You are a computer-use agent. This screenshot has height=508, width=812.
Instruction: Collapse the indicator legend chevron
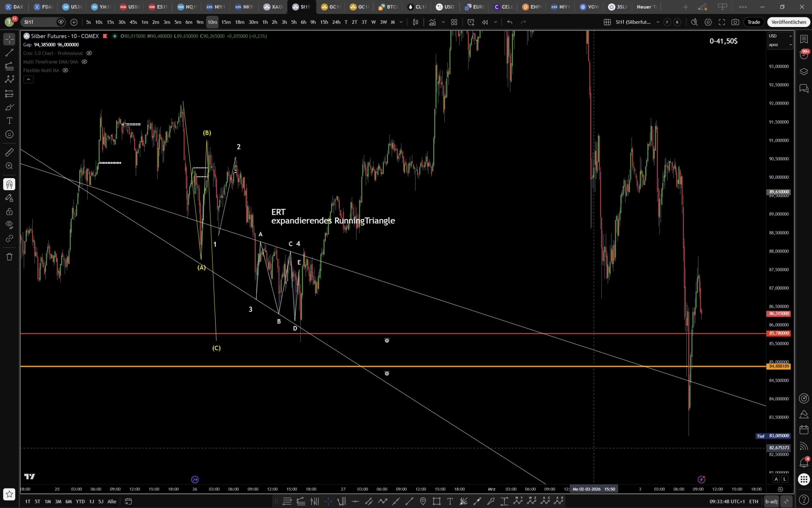28,79
